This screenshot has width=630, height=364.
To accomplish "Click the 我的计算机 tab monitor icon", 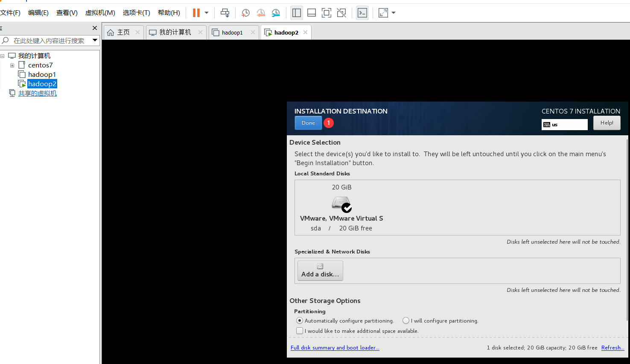I will (x=153, y=32).
